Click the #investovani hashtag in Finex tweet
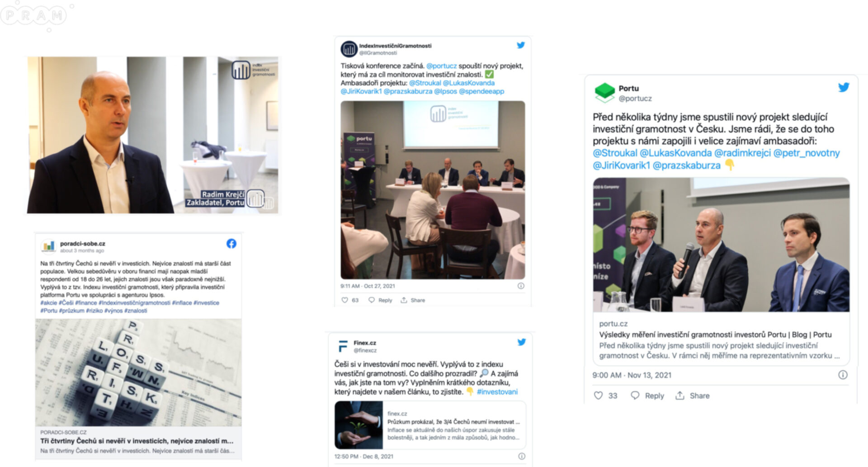This screenshot has width=868, height=467. [x=497, y=392]
